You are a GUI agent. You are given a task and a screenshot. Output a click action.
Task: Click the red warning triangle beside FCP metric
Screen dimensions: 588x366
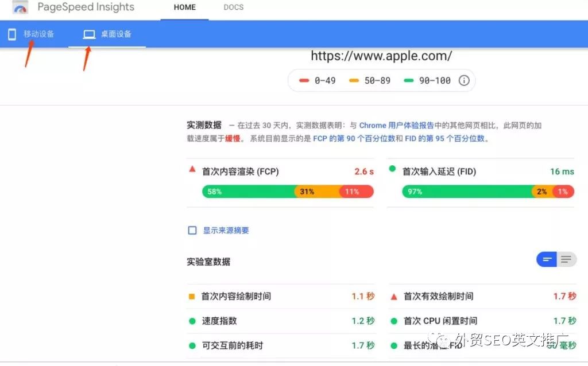192,169
